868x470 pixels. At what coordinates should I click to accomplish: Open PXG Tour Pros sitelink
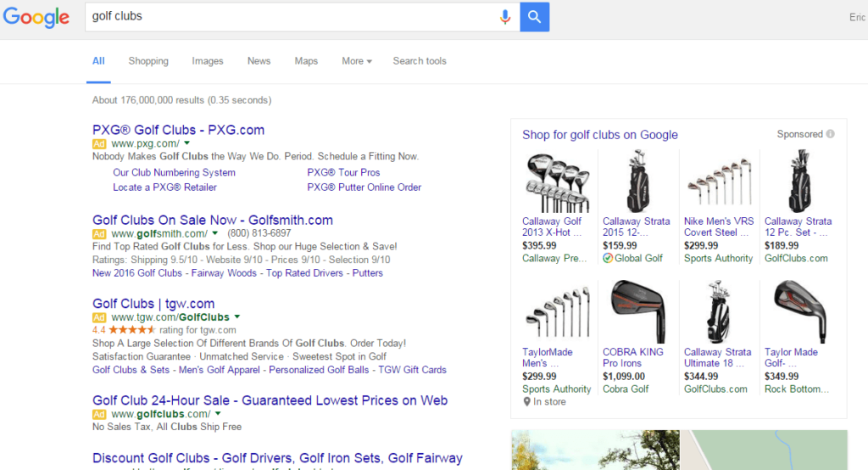coord(344,172)
